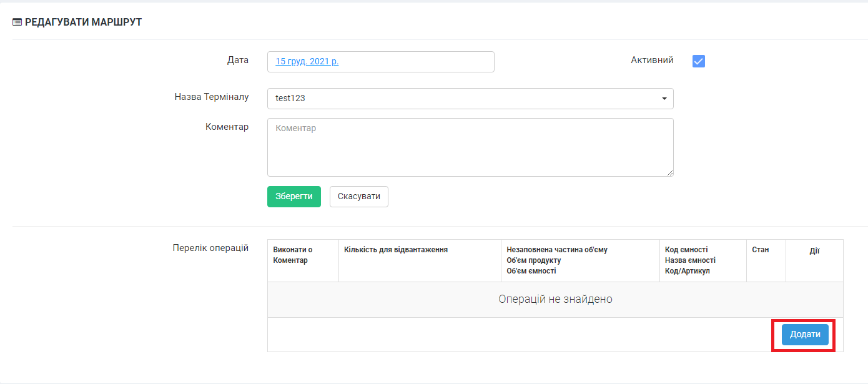The width and height of the screenshot is (868, 384).
Task: Toggle the Активний checkbox
Action: (699, 61)
